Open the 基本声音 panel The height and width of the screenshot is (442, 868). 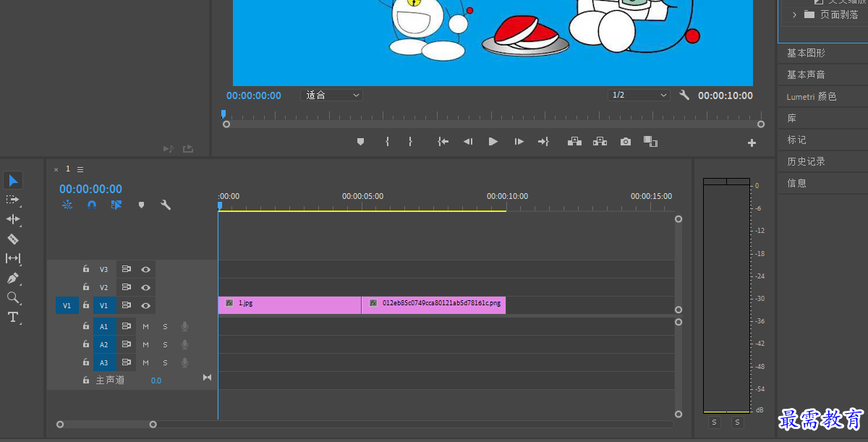click(806, 75)
